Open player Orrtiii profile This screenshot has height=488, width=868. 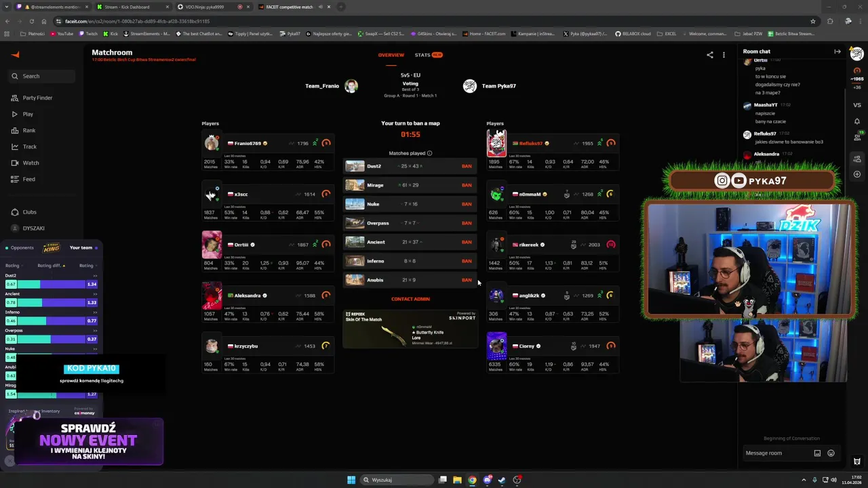coord(241,245)
